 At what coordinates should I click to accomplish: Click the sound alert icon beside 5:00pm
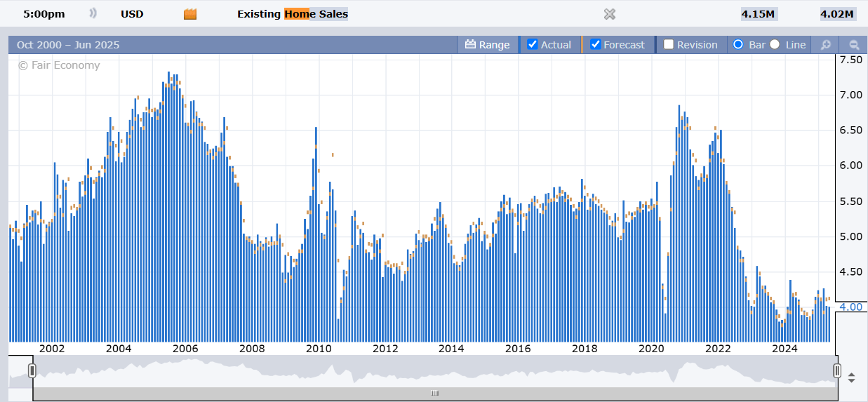[x=93, y=14]
